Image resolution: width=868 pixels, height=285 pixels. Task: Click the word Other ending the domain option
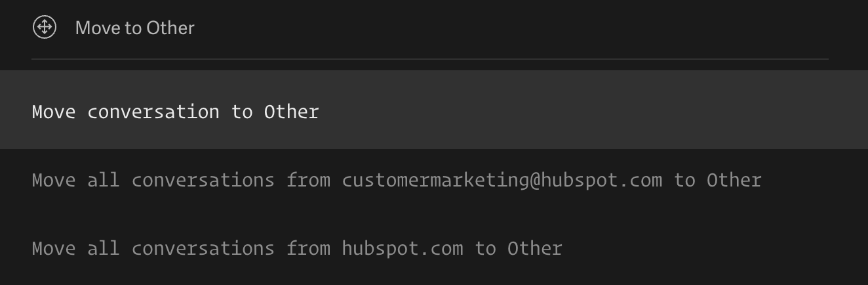tap(534, 248)
